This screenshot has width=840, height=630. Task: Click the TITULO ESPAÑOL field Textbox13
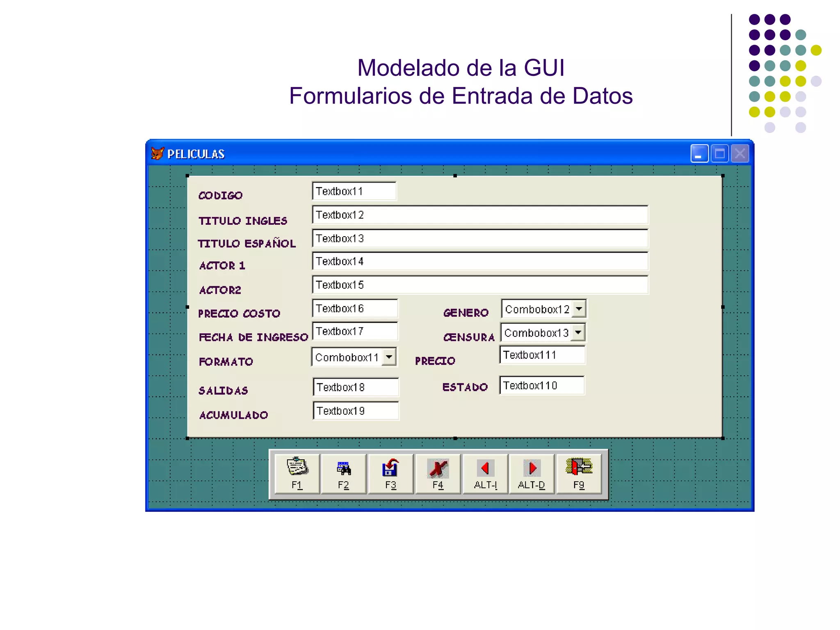click(x=480, y=238)
